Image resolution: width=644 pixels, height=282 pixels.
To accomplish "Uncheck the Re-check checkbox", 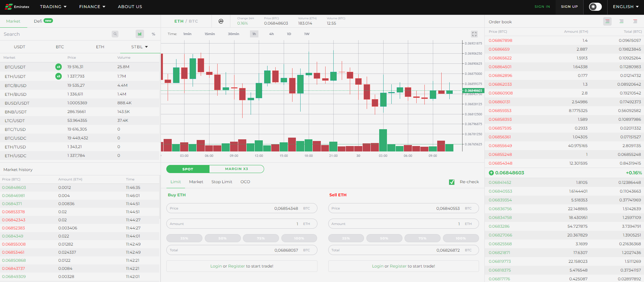I will point(452,182).
